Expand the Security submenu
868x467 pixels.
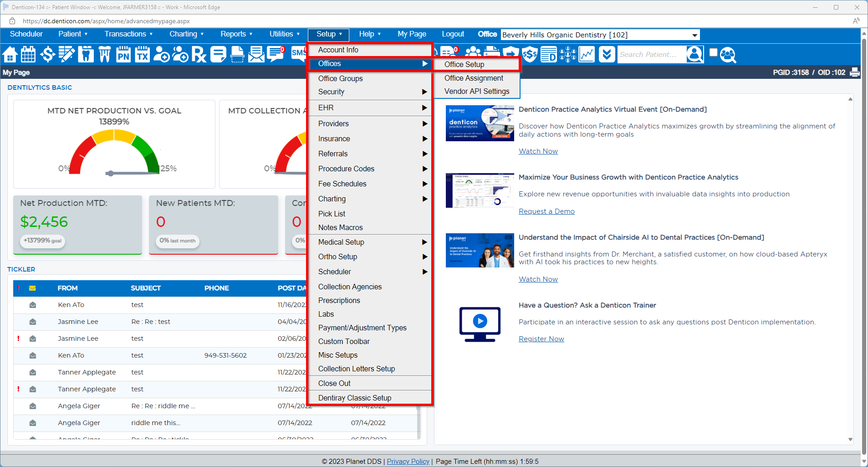tap(370, 92)
